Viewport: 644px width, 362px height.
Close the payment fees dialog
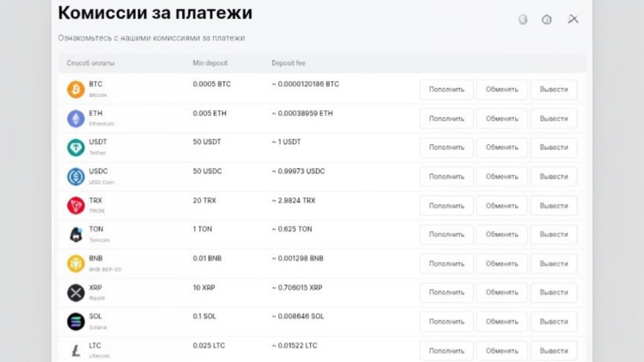(573, 19)
